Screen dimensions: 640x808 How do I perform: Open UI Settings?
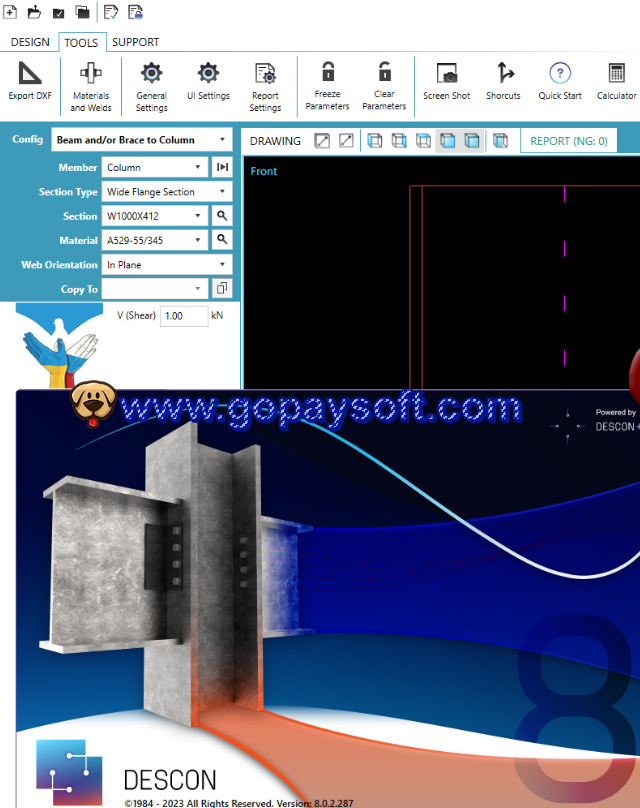208,81
